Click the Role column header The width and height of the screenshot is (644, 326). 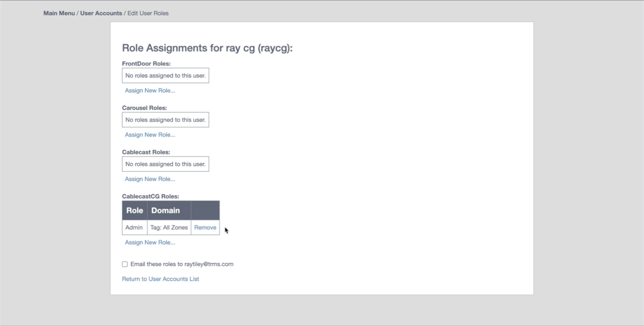tap(135, 210)
